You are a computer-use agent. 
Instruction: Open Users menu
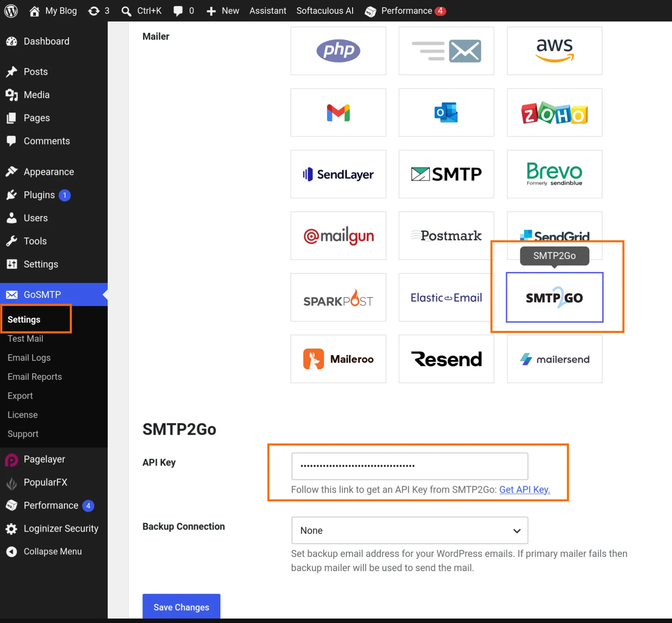pos(54,218)
